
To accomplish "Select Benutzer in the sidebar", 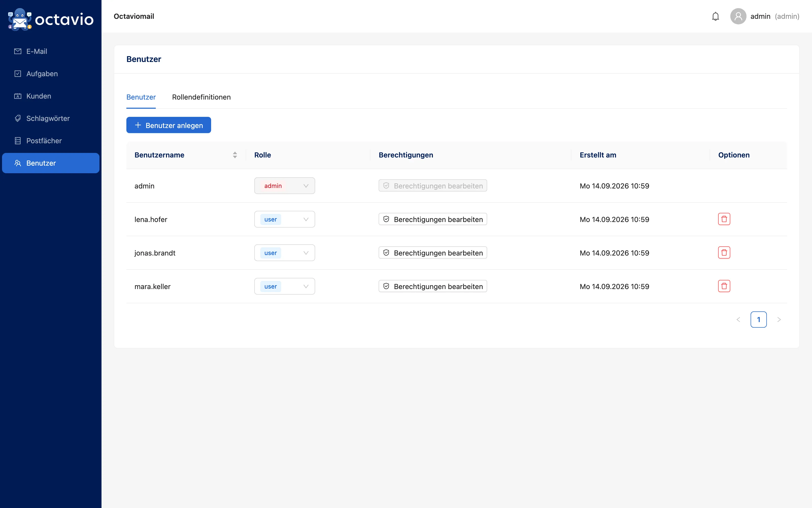I will pyautogui.click(x=51, y=163).
